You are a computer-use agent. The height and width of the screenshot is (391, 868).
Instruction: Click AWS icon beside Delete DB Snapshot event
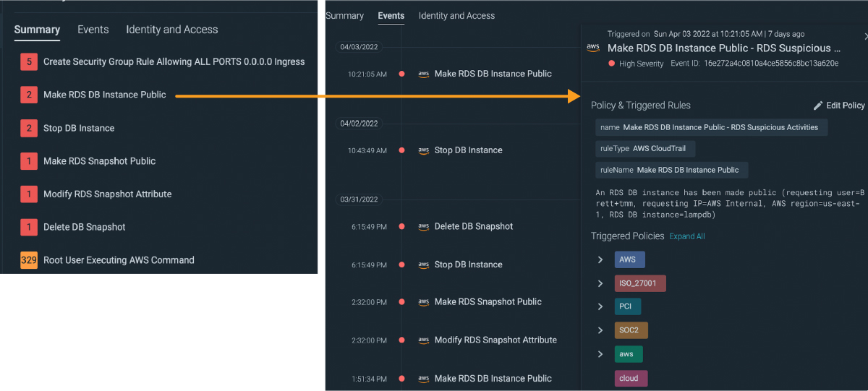(424, 226)
